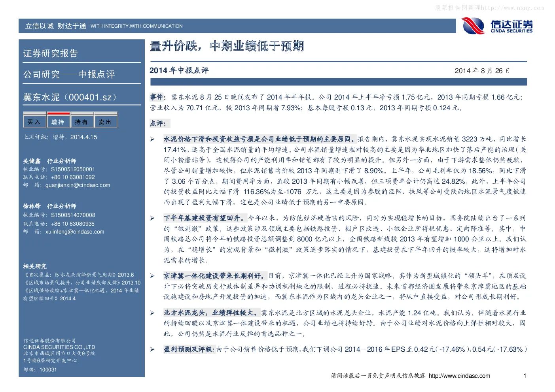
Task: Click the arrow bullet before 盈利预测及评级
Action: (x=152, y=349)
